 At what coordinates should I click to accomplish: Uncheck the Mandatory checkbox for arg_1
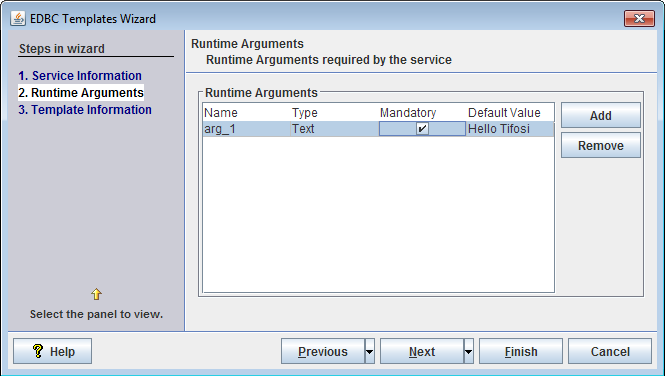422,128
